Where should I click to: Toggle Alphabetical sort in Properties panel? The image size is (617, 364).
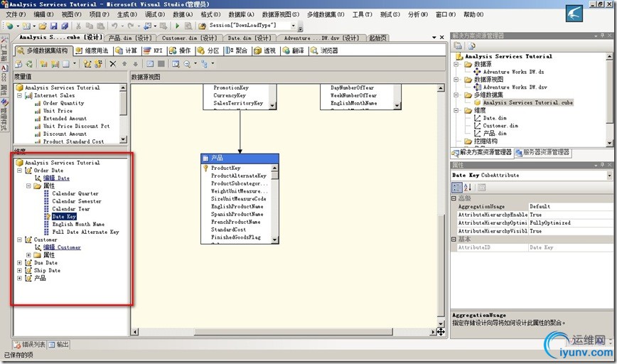click(468, 187)
